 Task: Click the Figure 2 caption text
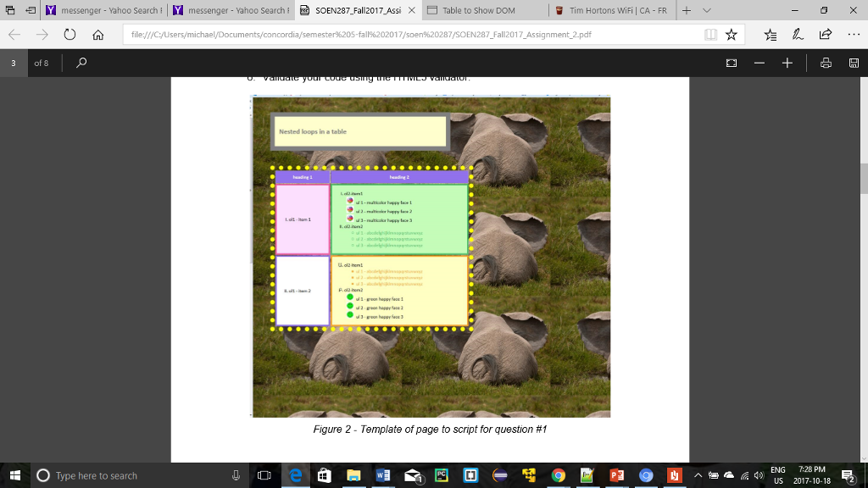[430, 429]
